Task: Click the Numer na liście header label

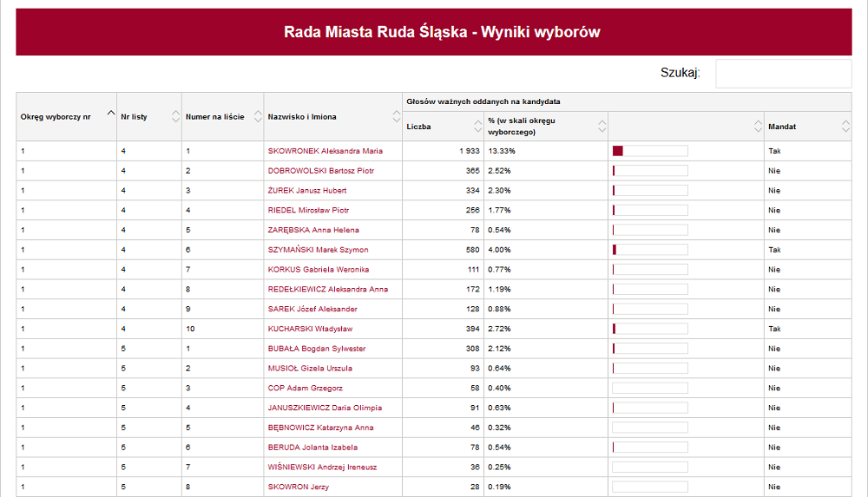Action: click(214, 117)
